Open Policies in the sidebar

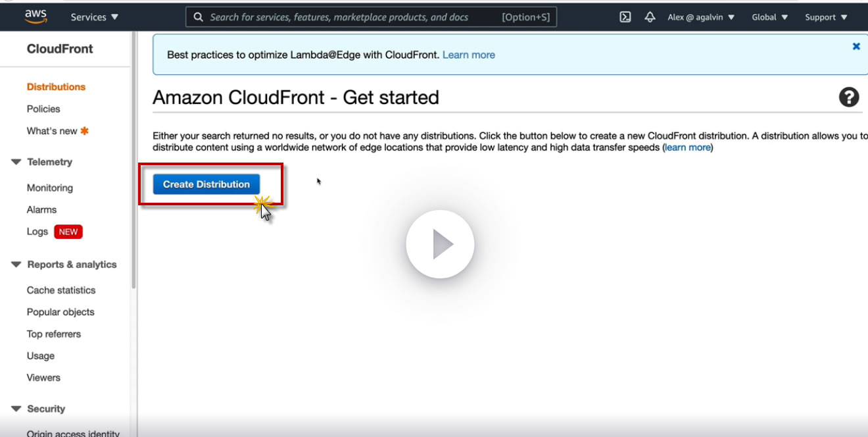(43, 109)
